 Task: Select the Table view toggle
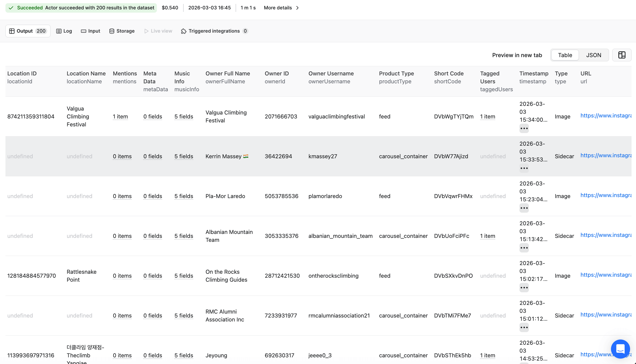coord(565,55)
